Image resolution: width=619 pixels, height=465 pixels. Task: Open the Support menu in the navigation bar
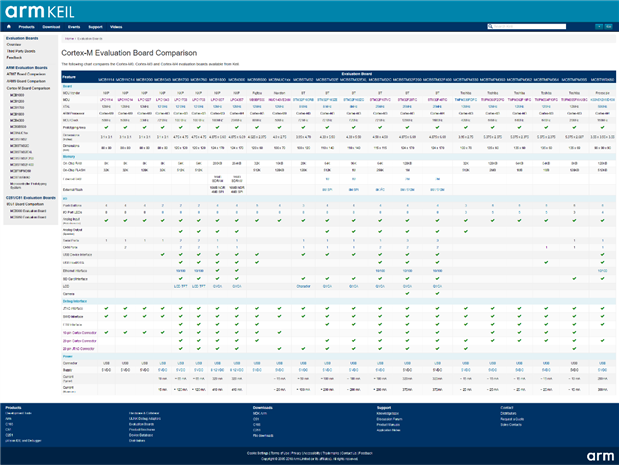click(95, 27)
